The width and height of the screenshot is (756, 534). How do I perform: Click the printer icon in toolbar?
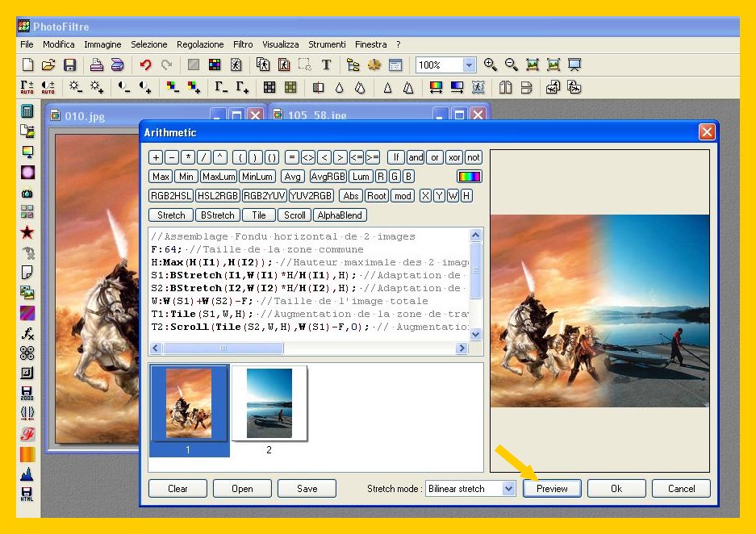pyautogui.click(x=97, y=65)
